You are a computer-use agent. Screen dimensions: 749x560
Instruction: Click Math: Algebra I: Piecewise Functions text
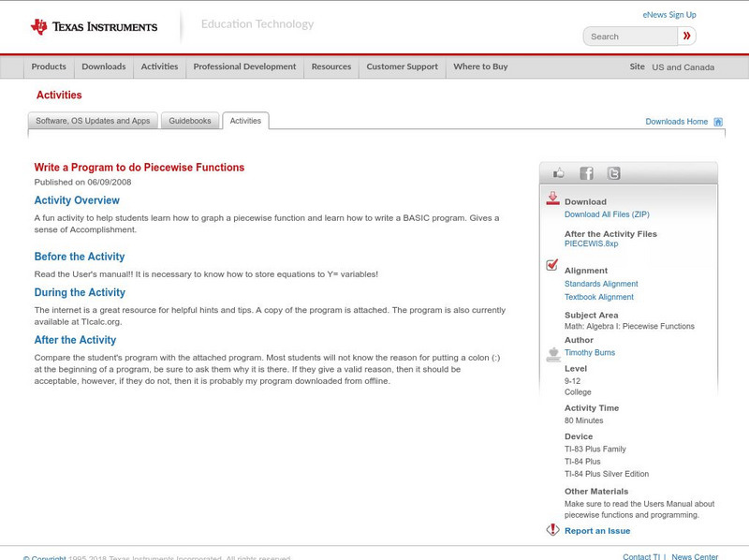click(x=629, y=326)
